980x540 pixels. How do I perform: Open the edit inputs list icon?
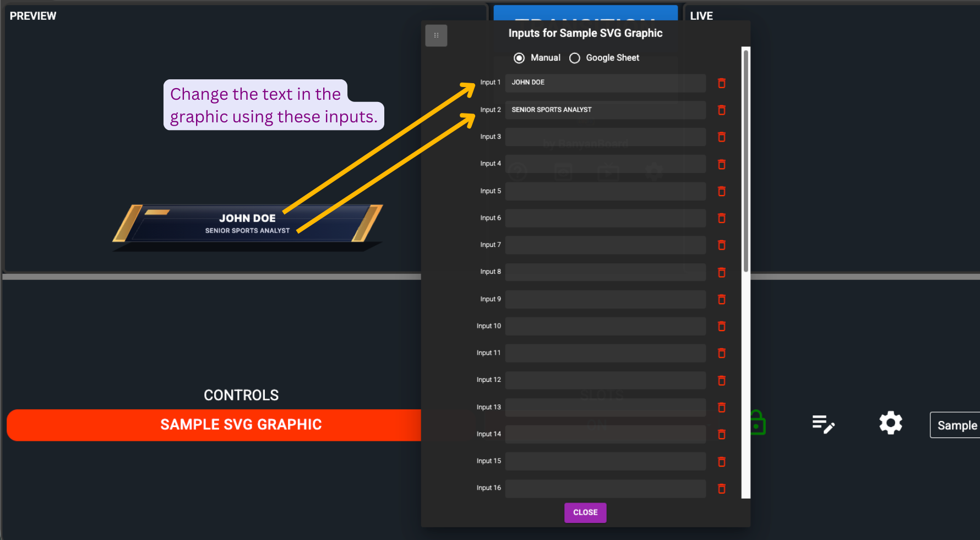click(x=823, y=424)
